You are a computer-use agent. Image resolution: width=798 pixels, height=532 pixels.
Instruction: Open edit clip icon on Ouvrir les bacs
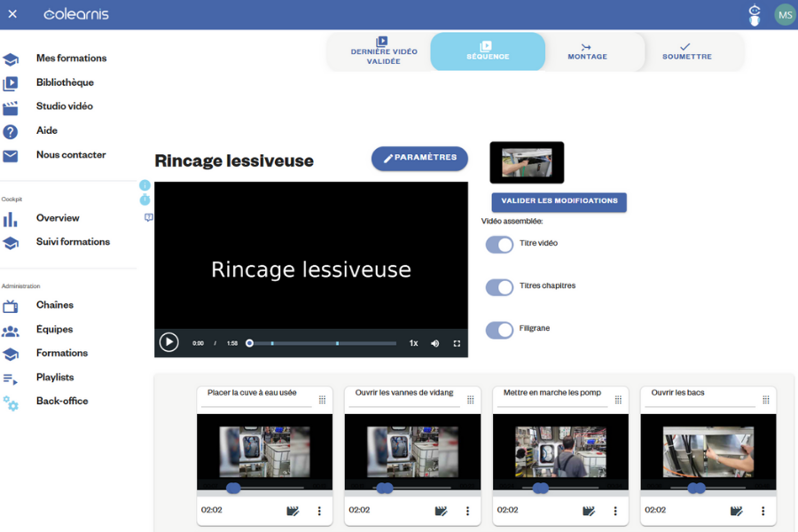(x=737, y=511)
